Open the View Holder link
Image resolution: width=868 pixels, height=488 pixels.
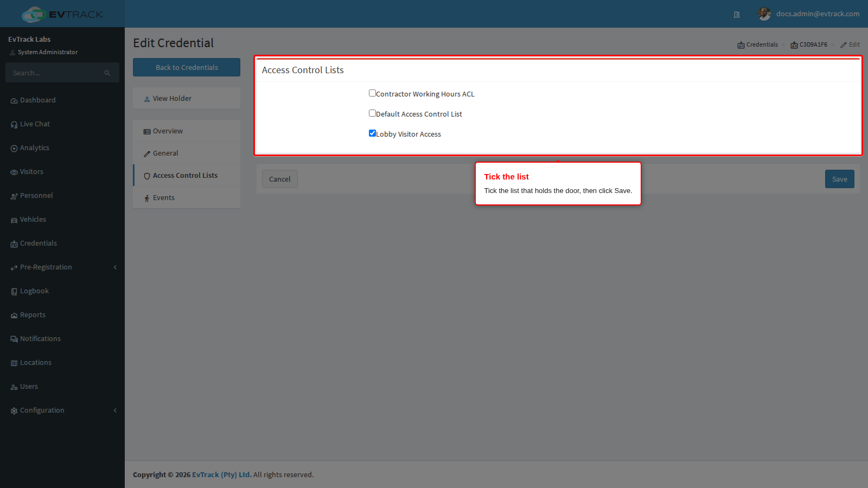pos(187,99)
